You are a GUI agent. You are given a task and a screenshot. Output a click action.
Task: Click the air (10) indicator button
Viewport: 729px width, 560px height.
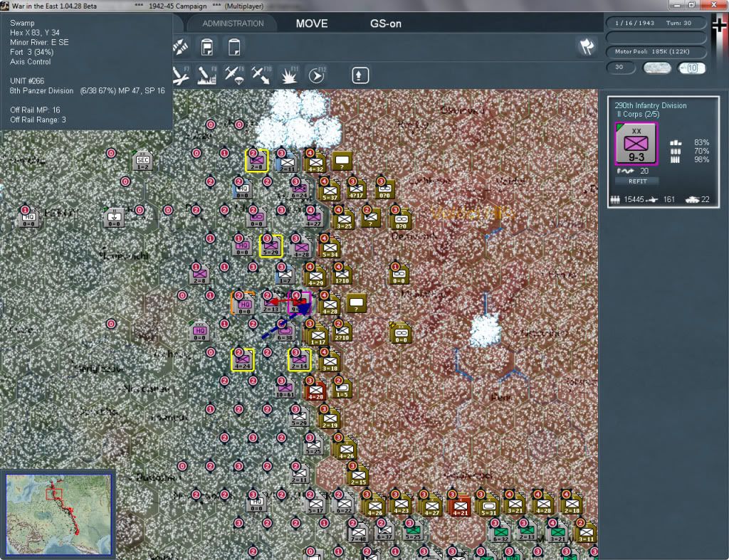click(x=691, y=68)
